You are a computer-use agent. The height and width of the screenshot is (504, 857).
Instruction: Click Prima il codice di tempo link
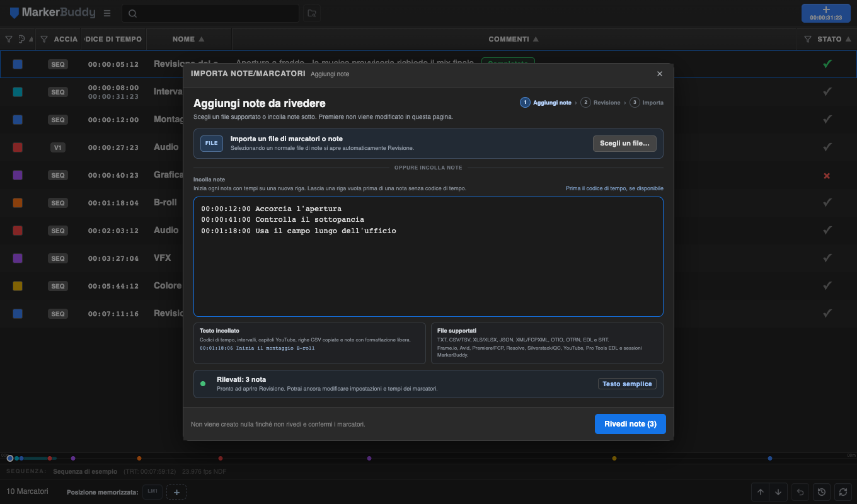(614, 188)
